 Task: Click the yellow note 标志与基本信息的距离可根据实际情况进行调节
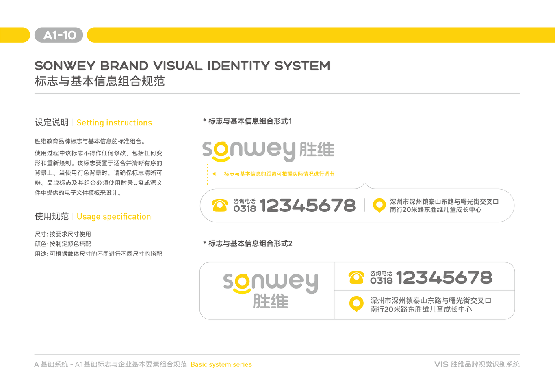click(x=279, y=174)
